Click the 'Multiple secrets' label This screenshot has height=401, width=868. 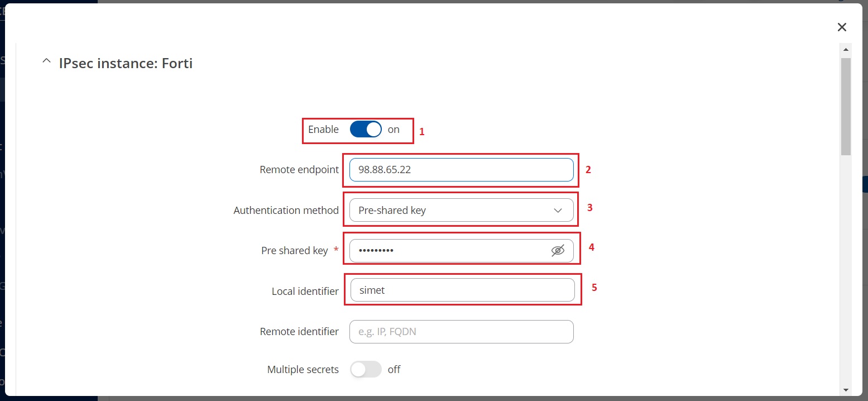click(x=303, y=370)
